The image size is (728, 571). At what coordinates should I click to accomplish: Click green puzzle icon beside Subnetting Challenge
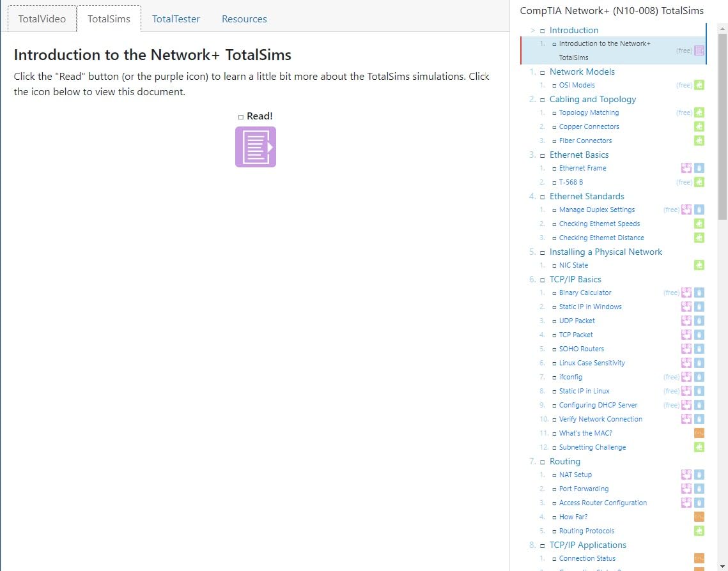(699, 447)
